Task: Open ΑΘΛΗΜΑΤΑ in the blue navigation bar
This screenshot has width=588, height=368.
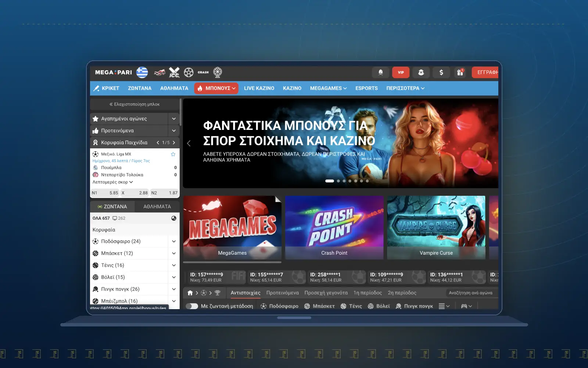Action: [x=174, y=88]
